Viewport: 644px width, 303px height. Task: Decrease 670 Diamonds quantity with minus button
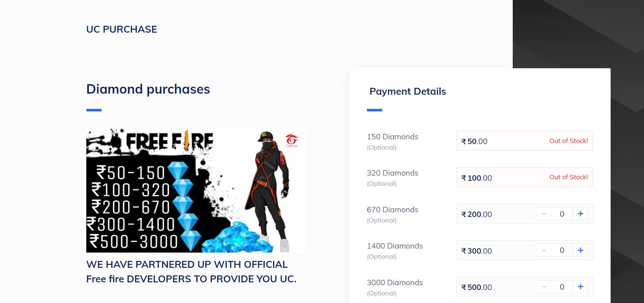(544, 214)
